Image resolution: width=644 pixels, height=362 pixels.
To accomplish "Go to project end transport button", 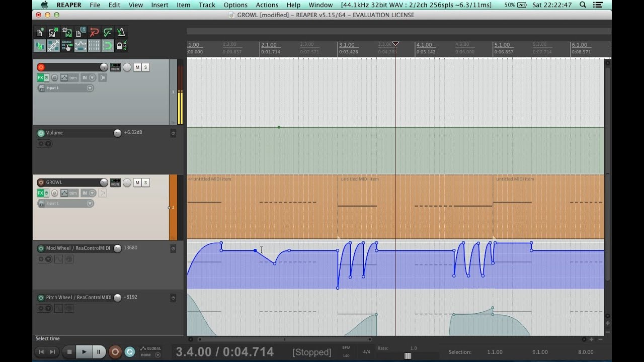I will pos(52,352).
